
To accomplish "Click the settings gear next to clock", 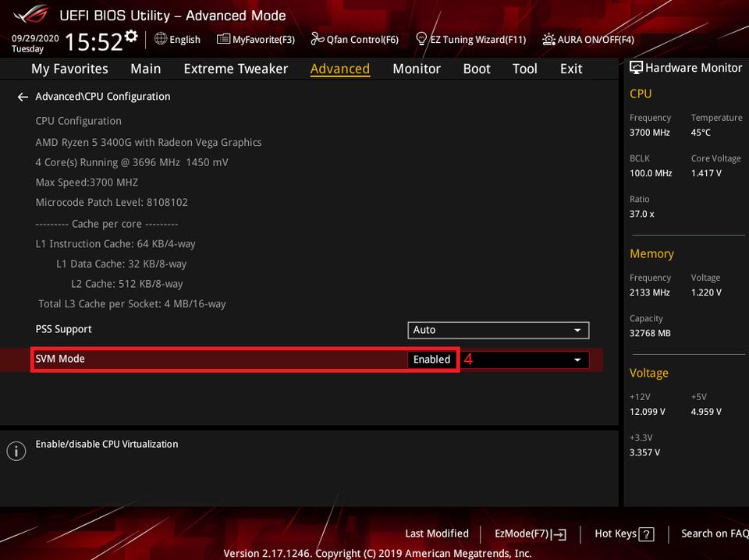I will [x=131, y=37].
